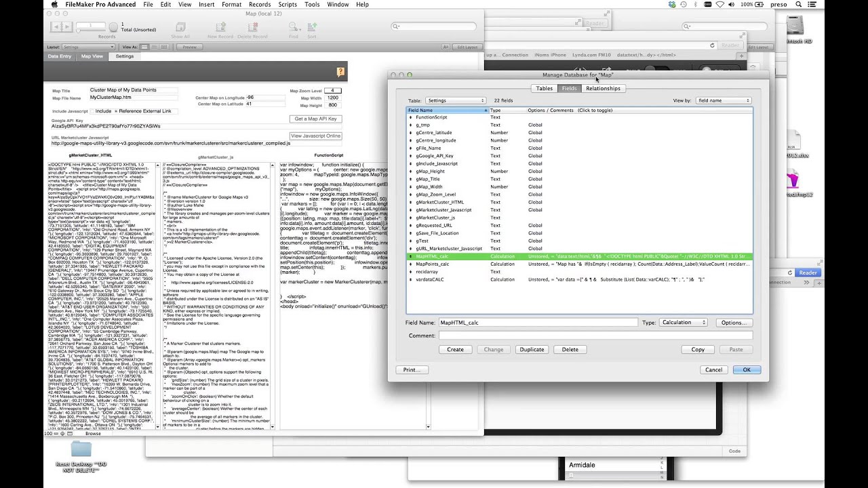Tick the Include Javascript checkbox

click(x=92, y=111)
